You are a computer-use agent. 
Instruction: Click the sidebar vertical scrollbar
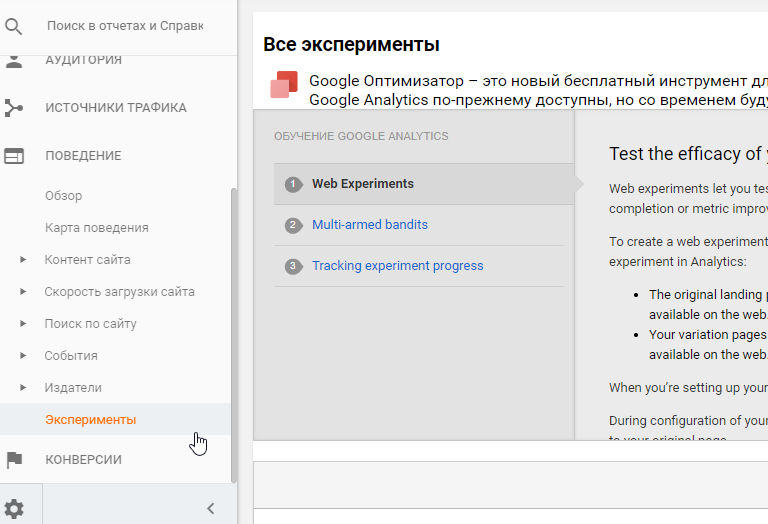click(234, 335)
